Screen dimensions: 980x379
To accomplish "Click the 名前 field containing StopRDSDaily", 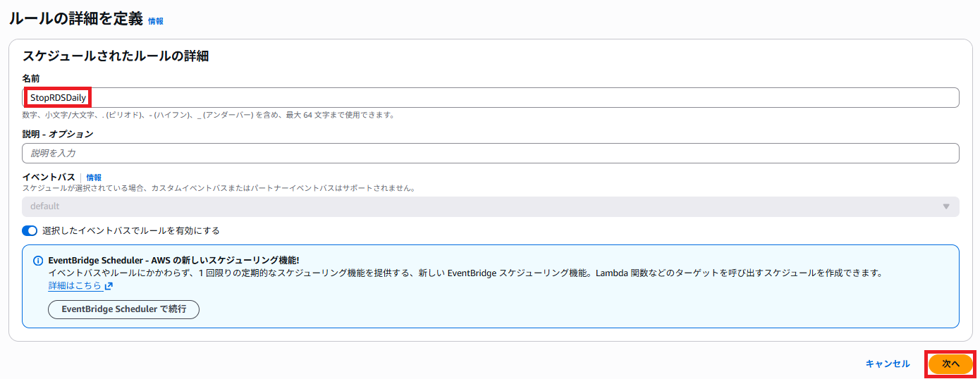I will [x=491, y=97].
